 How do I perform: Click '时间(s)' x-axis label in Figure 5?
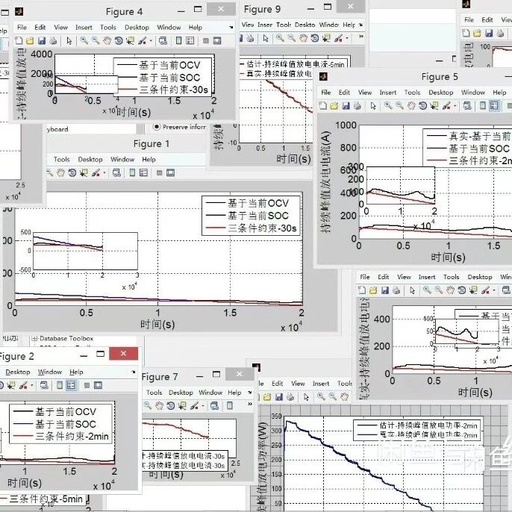[x=448, y=257]
